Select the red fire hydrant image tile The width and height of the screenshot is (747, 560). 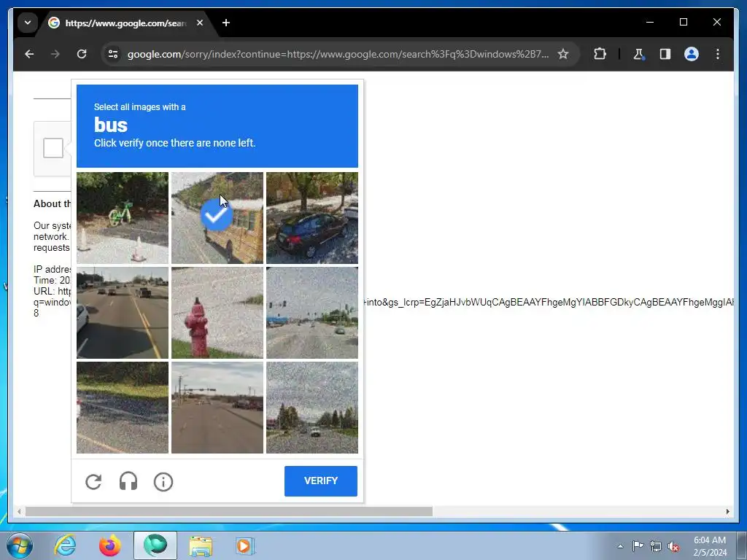click(x=217, y=312)
